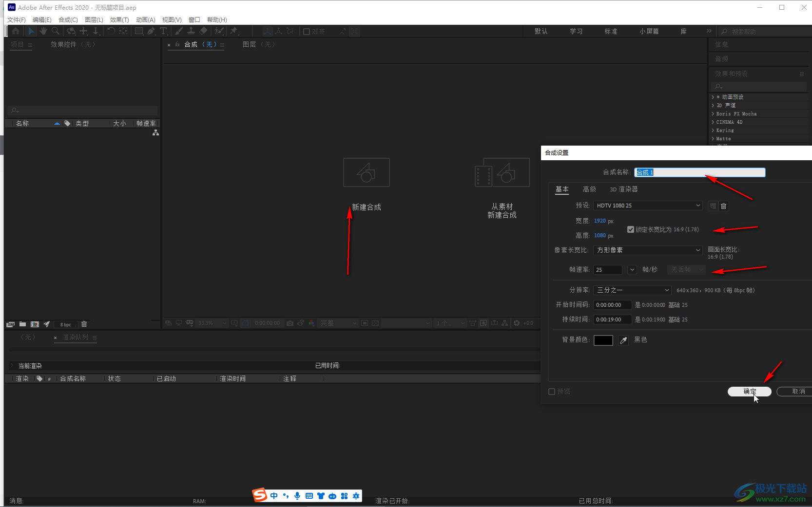Select the Hand tool
Viewport: 812px width, 507px height.
pyautogui.click(x=43, y=31)
